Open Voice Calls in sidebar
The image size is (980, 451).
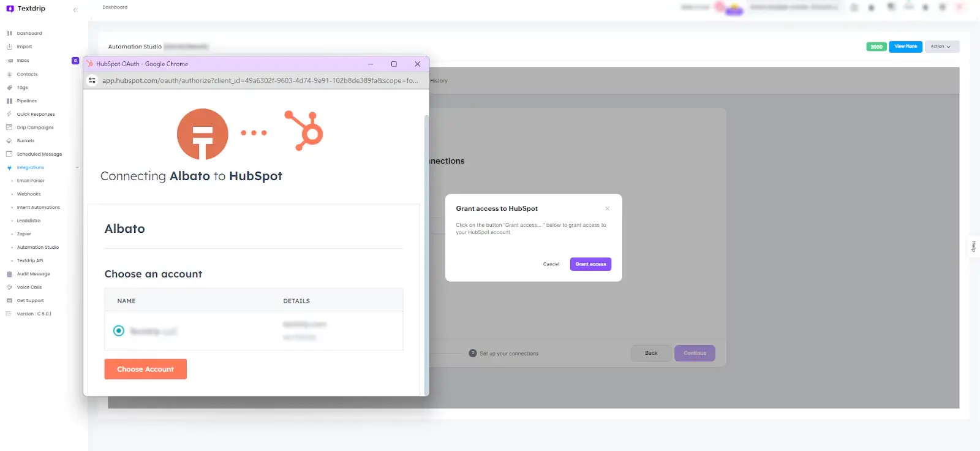(29, 287)
